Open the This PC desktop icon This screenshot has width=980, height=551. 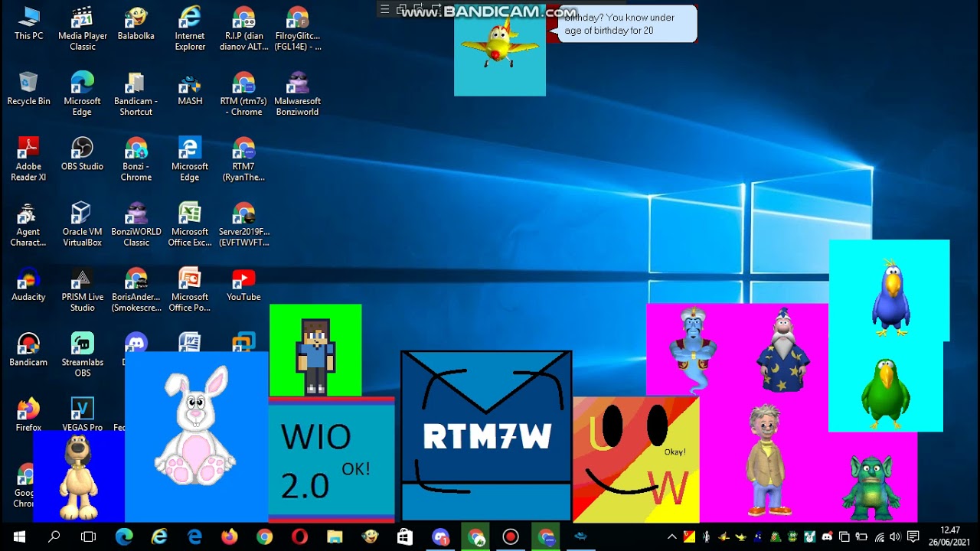(28, 24)
